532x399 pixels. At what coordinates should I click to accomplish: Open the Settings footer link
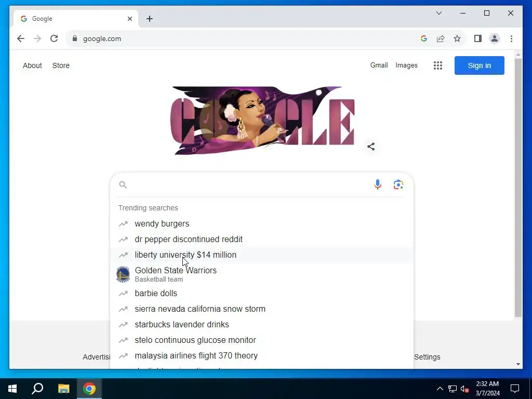pos(427,357)
